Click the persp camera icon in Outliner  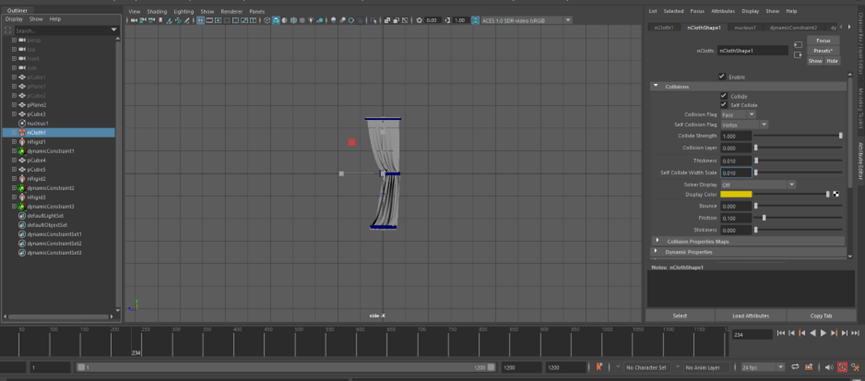(23, 40)
